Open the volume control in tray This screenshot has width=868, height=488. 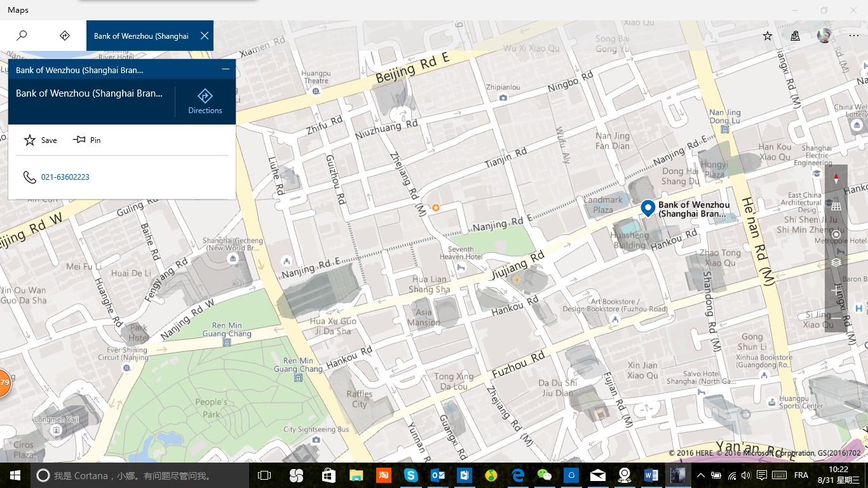point(745,475)
